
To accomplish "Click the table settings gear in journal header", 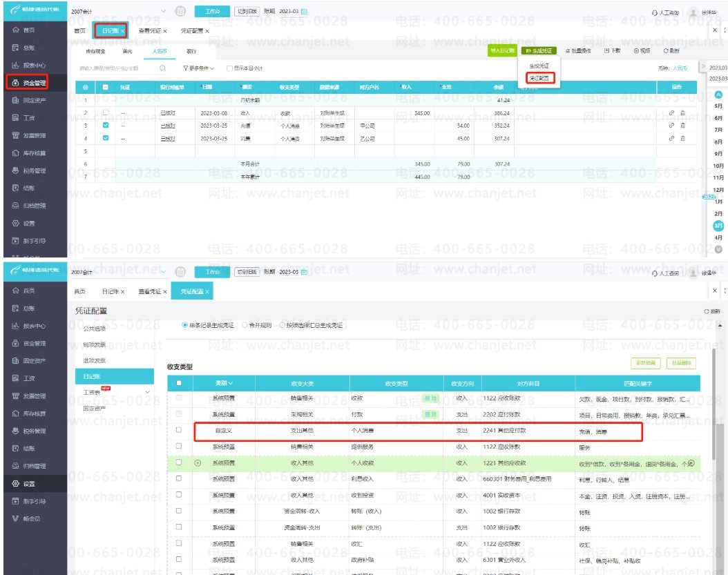I will coord(86,87).
